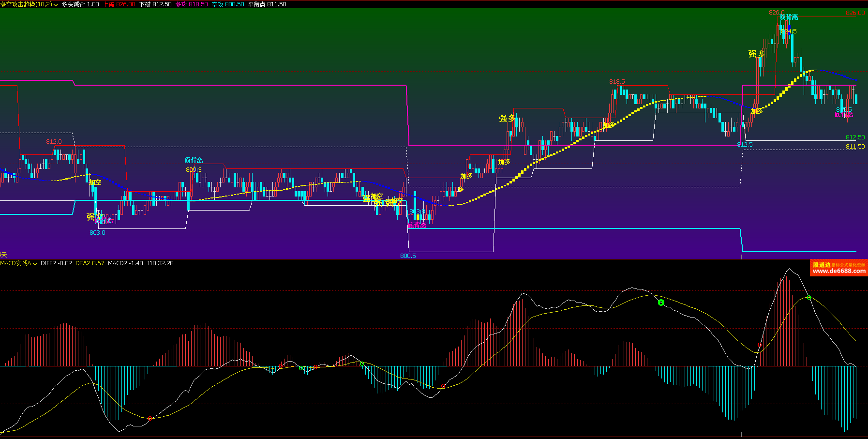This screenshot has width=868, height=439.
Task: Click the www.de6688.com watermark link
Action: 839,271
